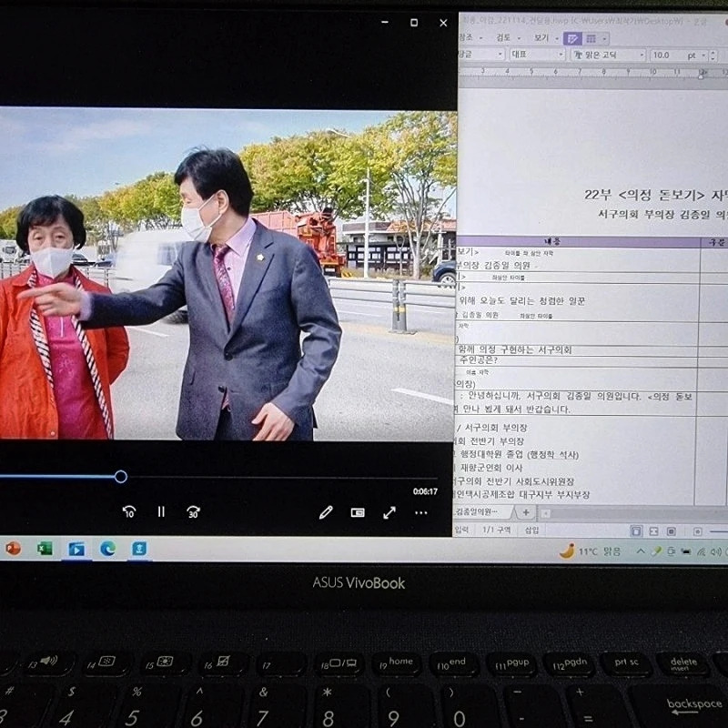Screen dimensions: 728x728
Task: Select the fit-page view icon
Action: [671, 531]
